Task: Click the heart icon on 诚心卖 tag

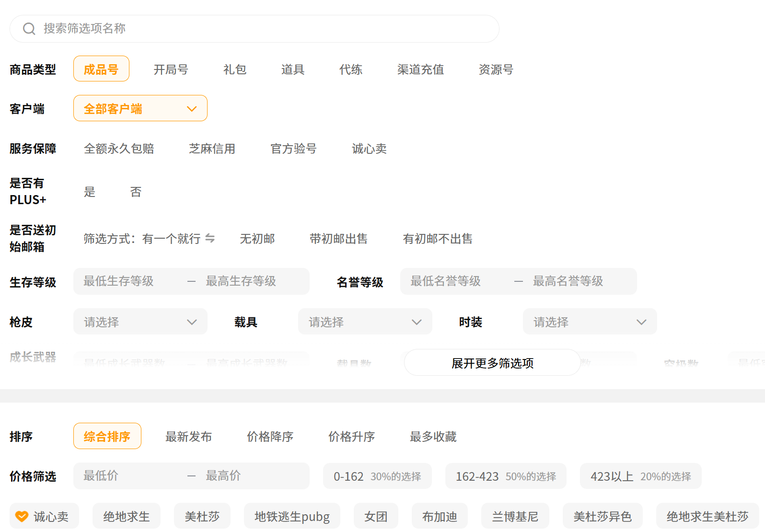Action: pos(22,516)
